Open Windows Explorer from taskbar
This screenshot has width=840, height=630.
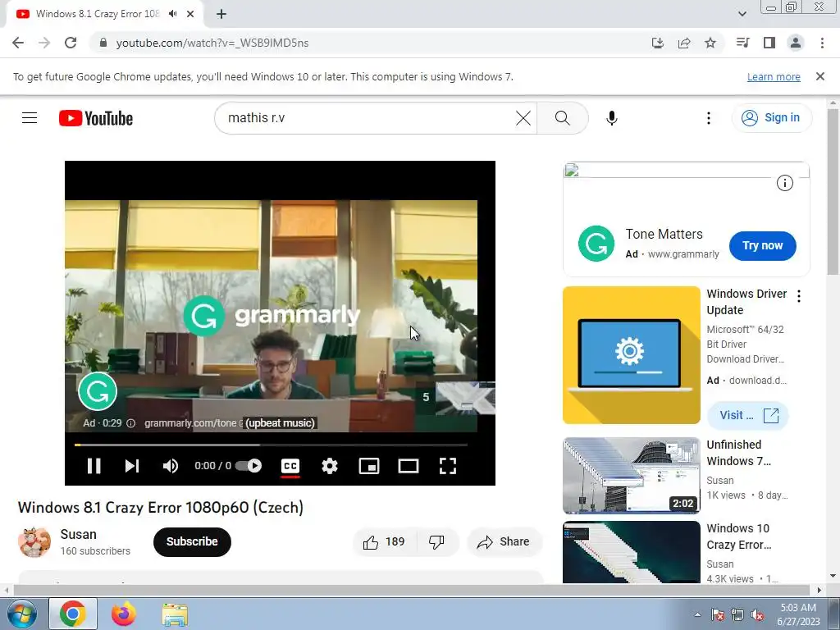(x=175, y=614)
